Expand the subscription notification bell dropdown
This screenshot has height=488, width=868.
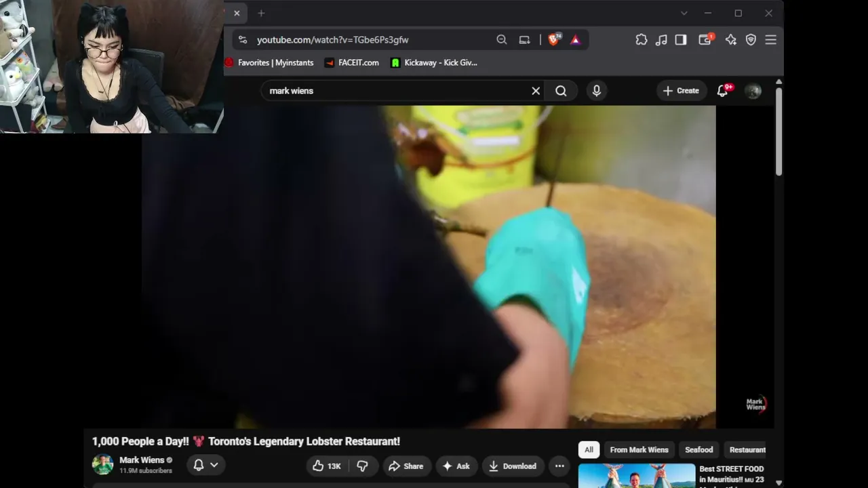point(205,465)
